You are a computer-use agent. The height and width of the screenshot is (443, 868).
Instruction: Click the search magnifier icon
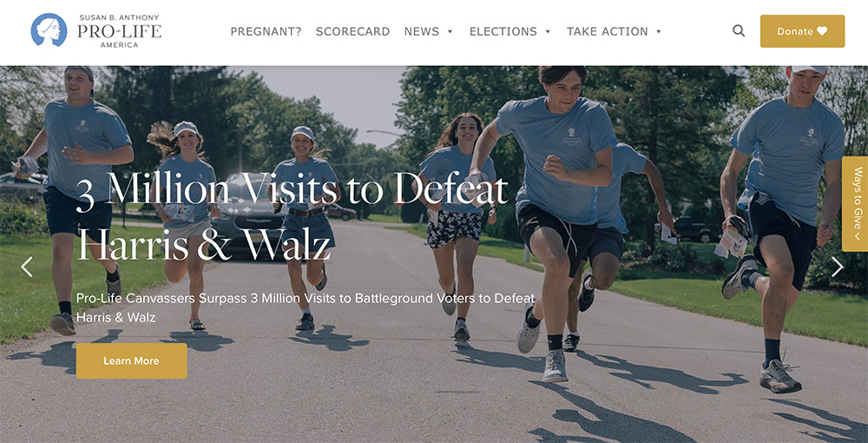tap(739, 31)
